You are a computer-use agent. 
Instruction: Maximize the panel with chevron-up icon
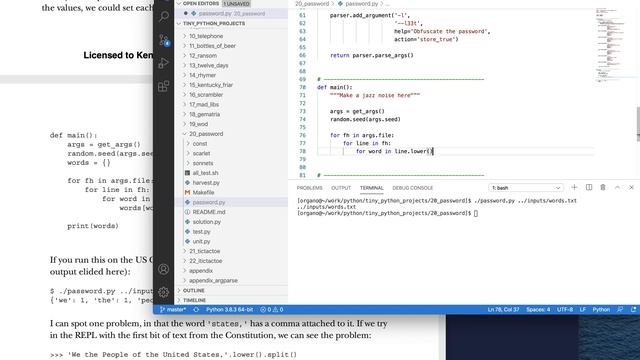point(617,187)
